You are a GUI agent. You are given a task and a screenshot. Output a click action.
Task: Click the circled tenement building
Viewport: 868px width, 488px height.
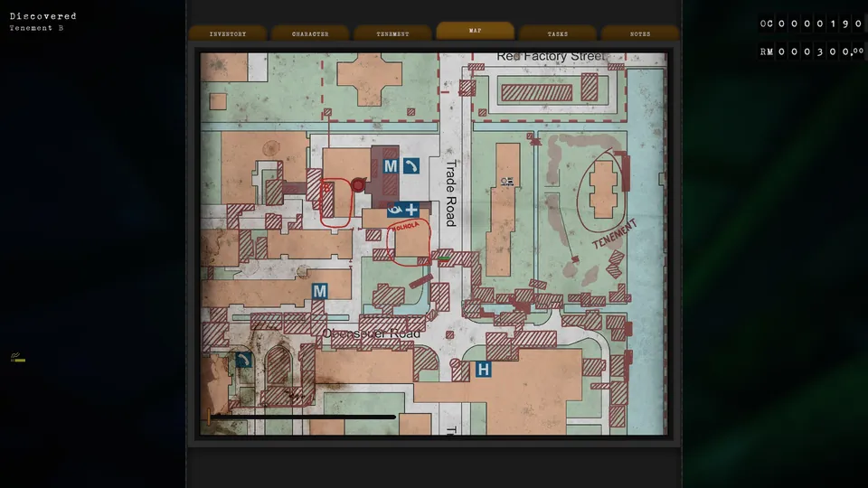(602, 189)
